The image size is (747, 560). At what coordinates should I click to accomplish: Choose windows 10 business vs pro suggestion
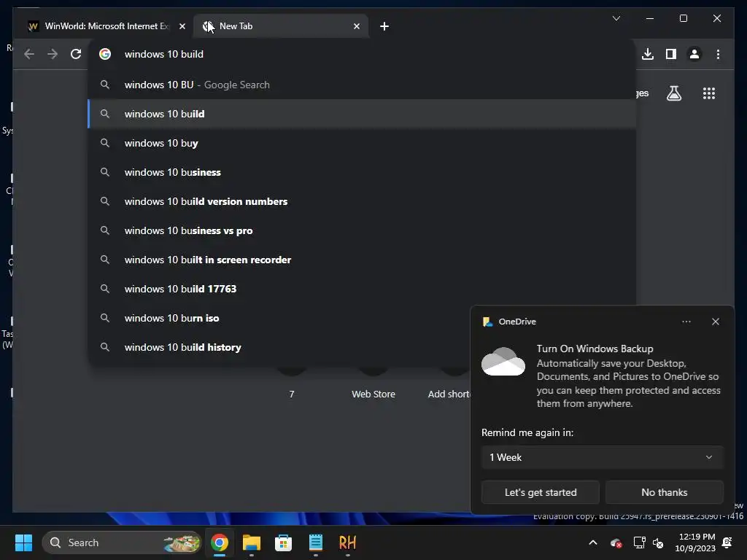point(362,230)
